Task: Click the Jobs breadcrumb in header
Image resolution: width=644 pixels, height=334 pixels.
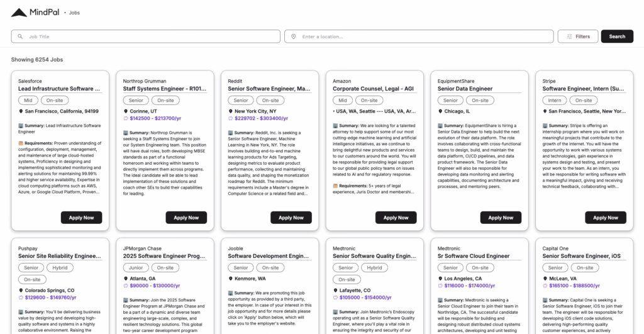Action: tap(74, 13)
